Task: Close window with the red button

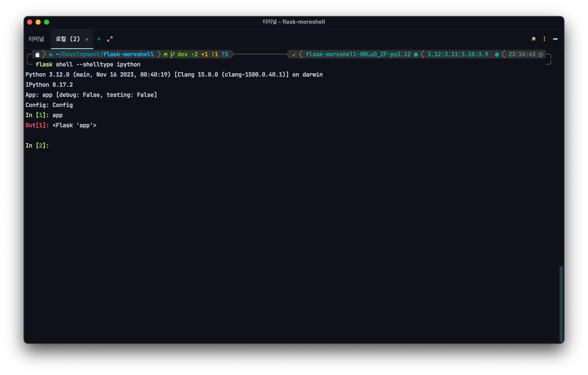Action: click(x=30, y=22)
